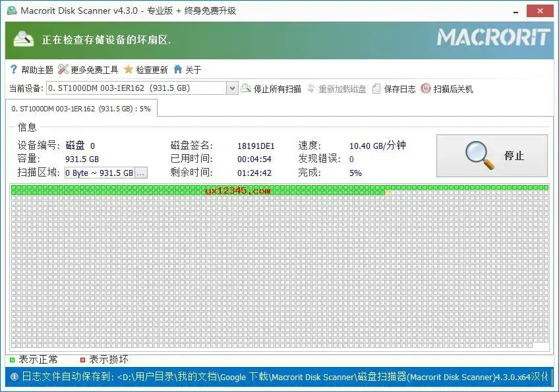Click the MACRORIT logo in the header
The width and height of the screenshot is (559, 392).
pos(493,38)
